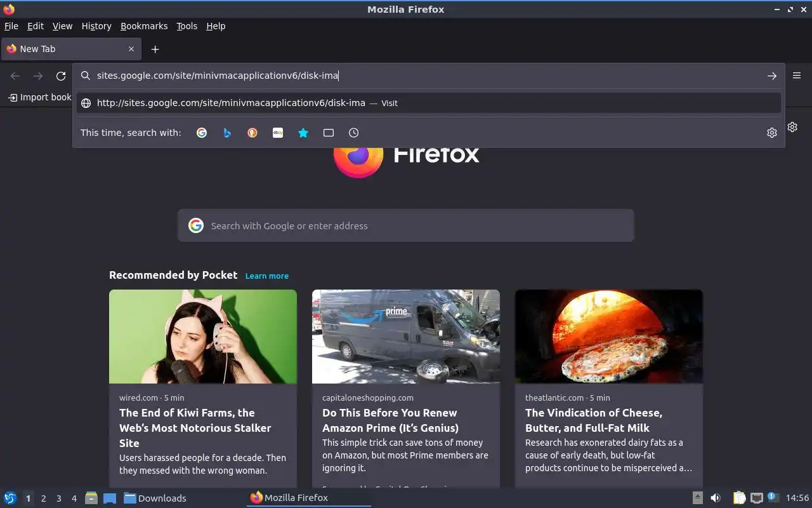812x508 pixels.
Task: Click the capitaloneshopping.com source label
Action: coord(368,398)
